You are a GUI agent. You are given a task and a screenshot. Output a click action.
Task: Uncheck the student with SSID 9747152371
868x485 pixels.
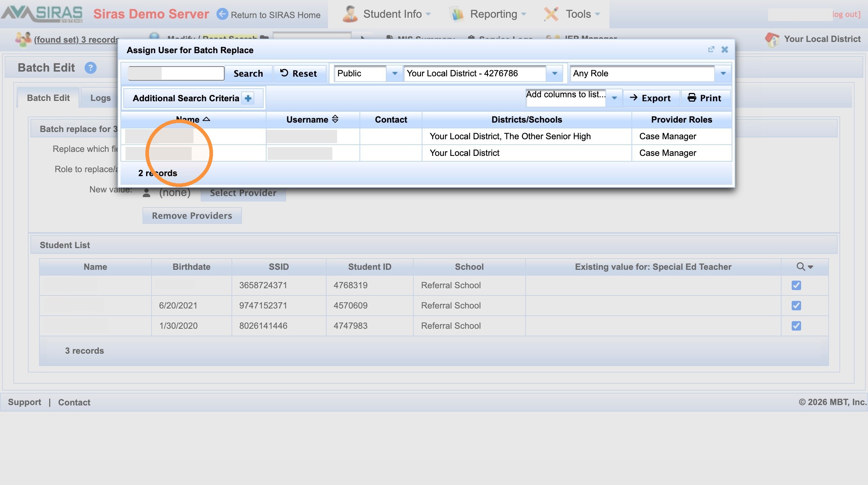pos(796,306)
